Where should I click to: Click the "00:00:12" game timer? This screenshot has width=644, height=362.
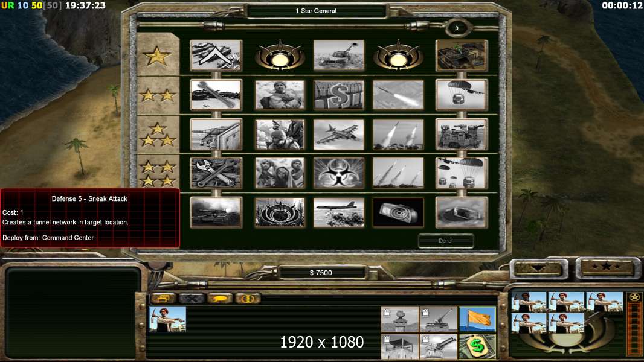622,6
